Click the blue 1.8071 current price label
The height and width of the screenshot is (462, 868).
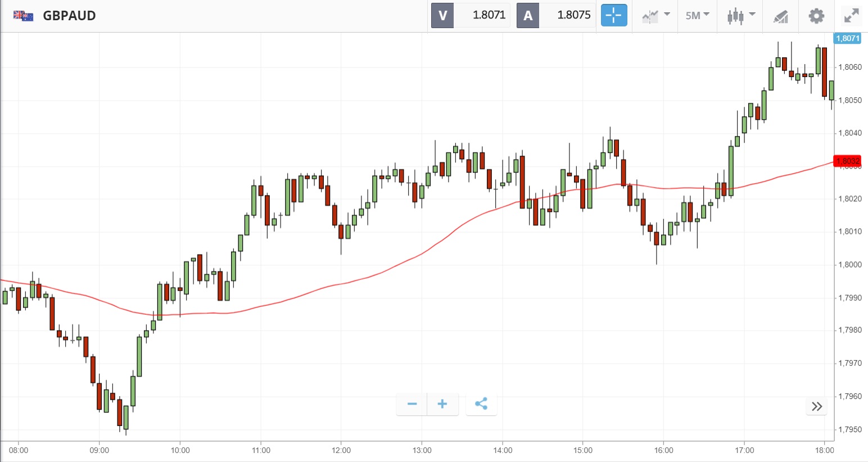(847, 38)
